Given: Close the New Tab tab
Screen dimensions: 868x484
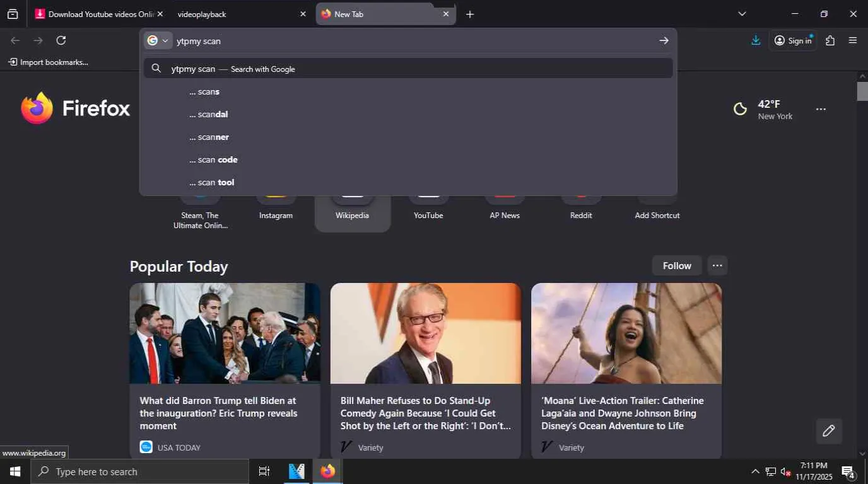Looking at the screenshot, I should [446, 14].
